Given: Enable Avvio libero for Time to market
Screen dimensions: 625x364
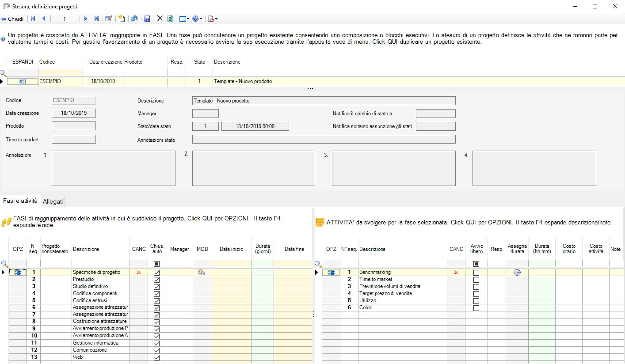Looking at the screenshot, I should pos(476,280).
